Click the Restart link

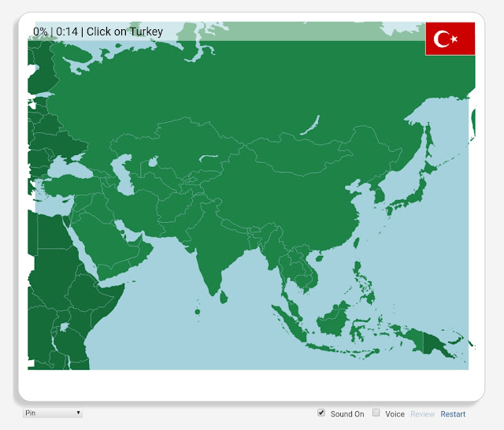point(453,414)
